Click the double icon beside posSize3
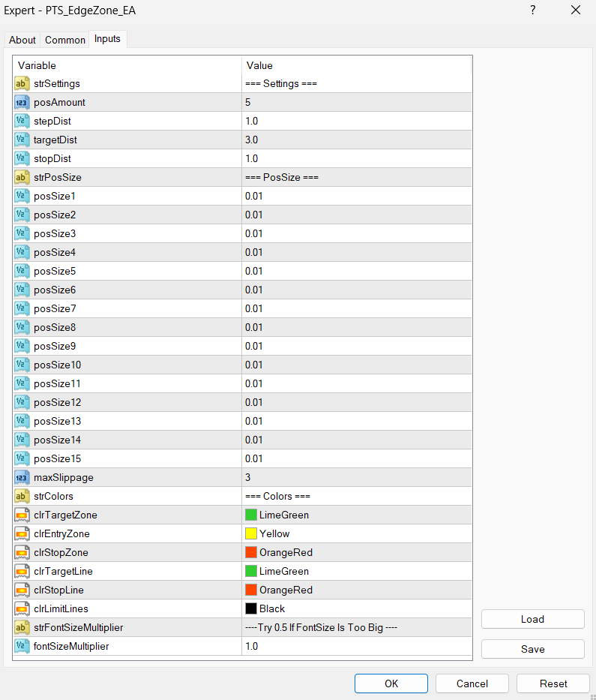Viewport: 596px width, 700px height. tap(22, 233)
